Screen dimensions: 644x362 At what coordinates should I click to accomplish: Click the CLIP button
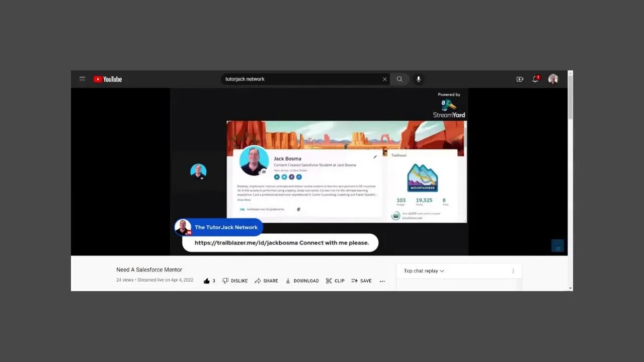coord(335,281)
